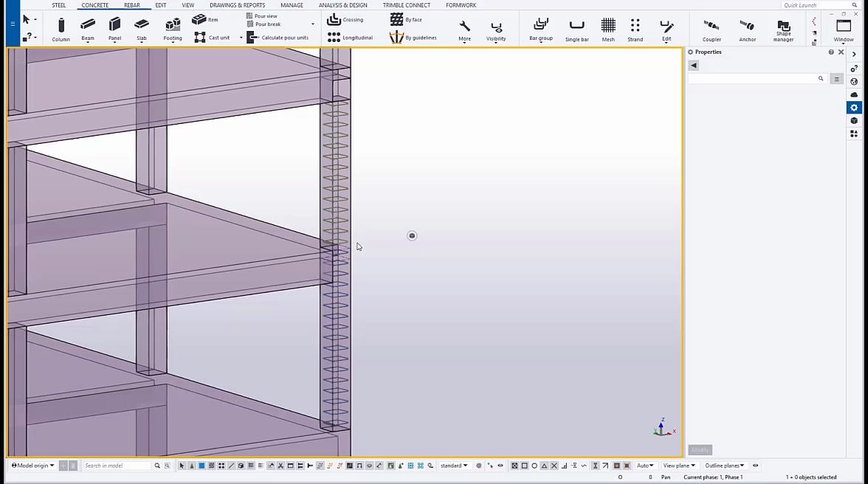This screenshot has height=484, width=868.
Task: Select the Single bar tool
Action: tap(577, 30)
